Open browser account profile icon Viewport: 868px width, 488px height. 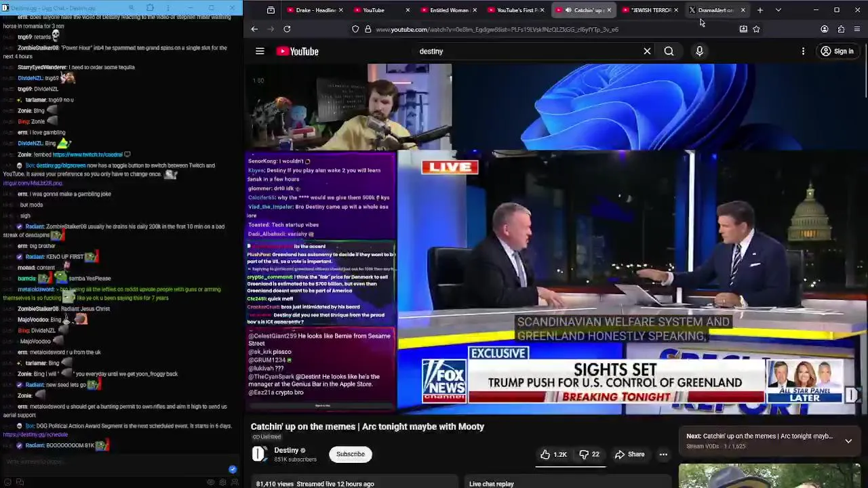click(825, 29)
